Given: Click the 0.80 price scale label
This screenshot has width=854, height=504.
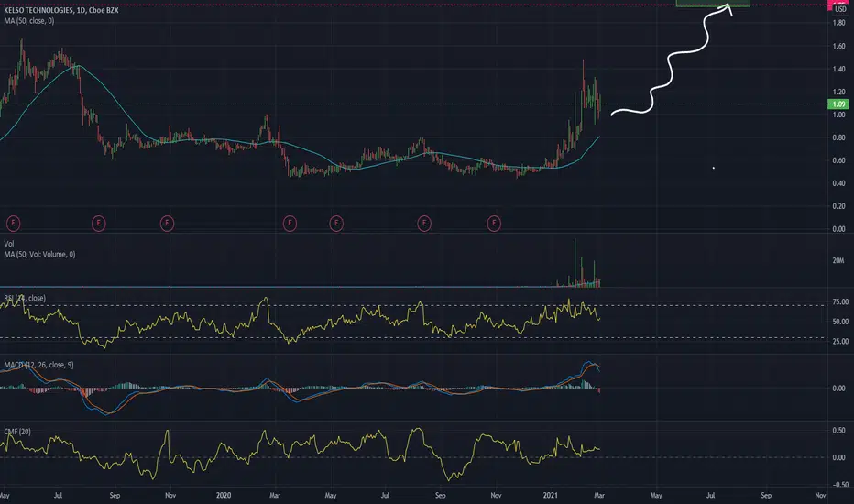Looking at the screenshot, I should 838,137.
